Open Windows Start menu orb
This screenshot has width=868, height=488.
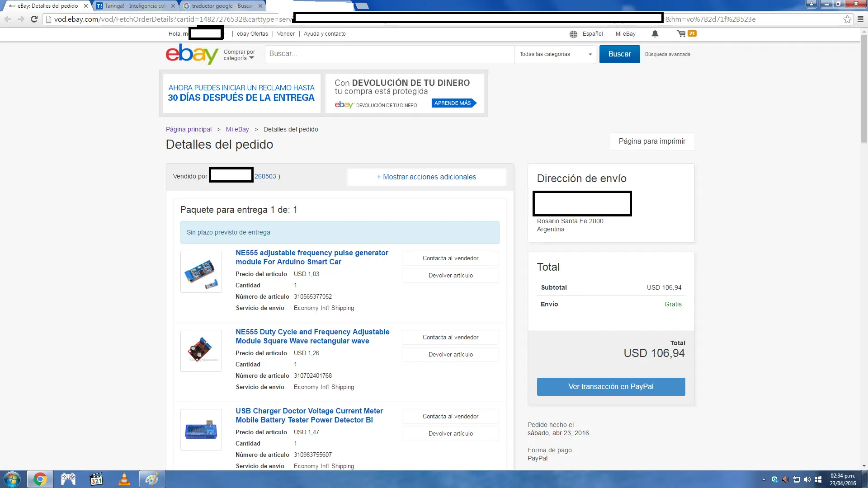[12, 479]
